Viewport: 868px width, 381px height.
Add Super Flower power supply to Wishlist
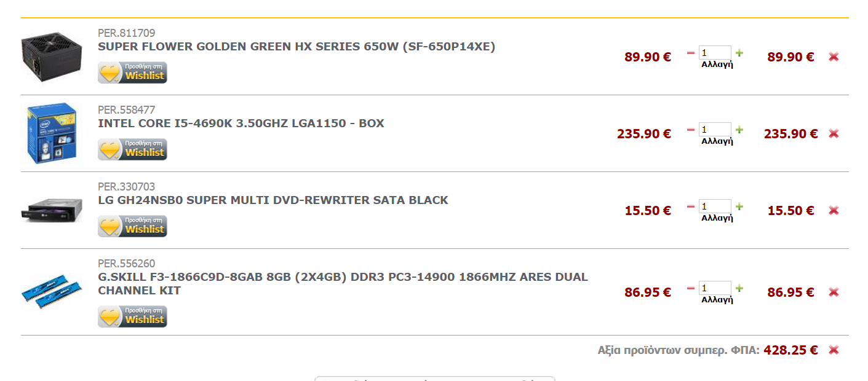coord(132,73)
